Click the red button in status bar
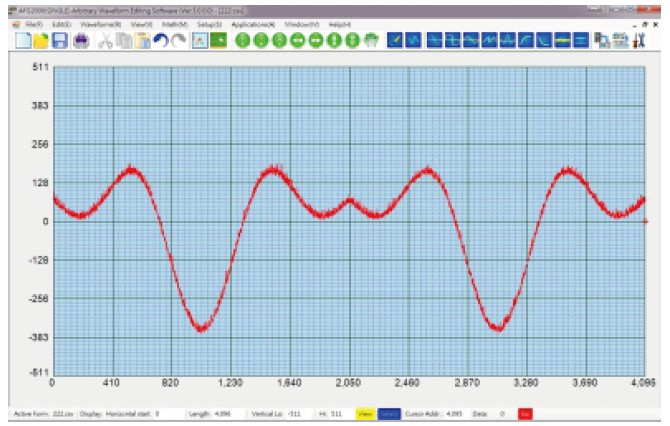The width and height of the screenshot is (670, 426). point(525,414)
